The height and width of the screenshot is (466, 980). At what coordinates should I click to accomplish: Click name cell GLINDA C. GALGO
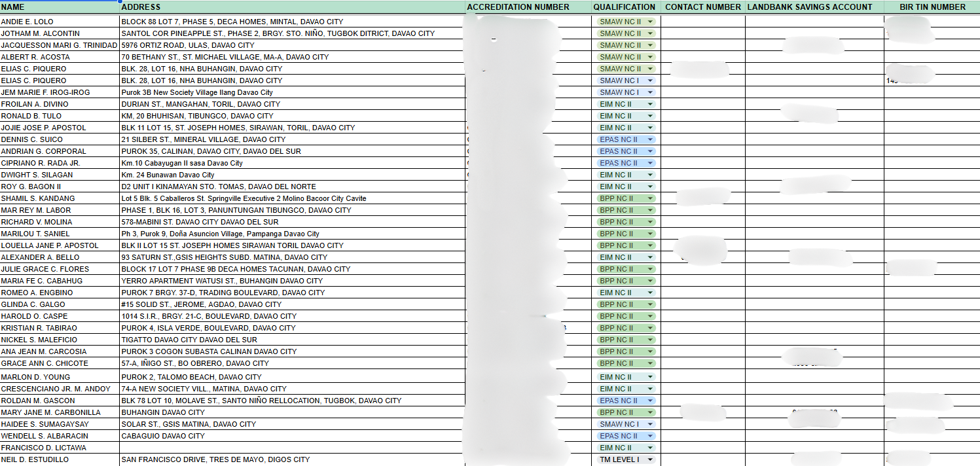(x=60, y=304)
